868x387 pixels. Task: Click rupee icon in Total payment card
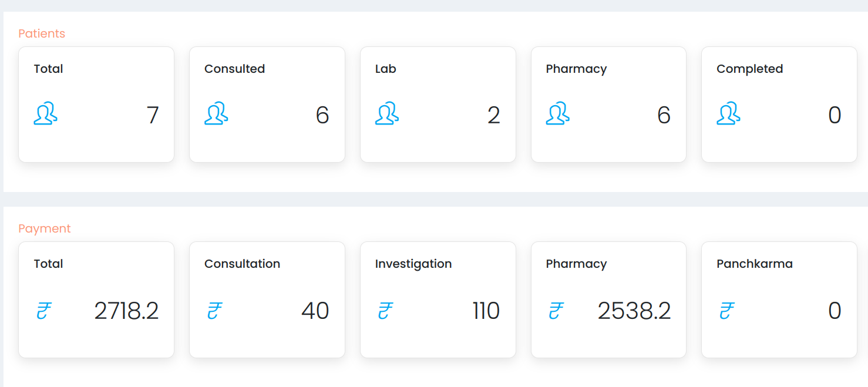(x=44, y=310)
